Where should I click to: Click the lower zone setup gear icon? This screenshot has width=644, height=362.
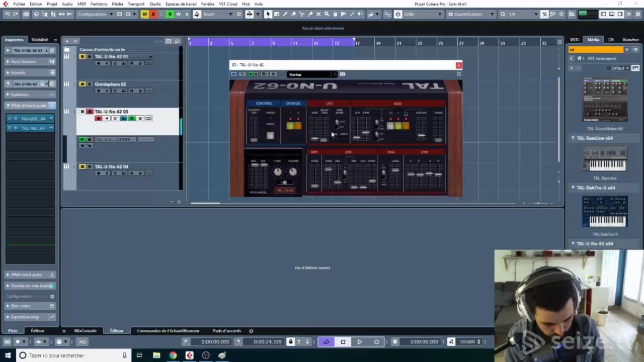pyautogui.click(x=251, y=331)
